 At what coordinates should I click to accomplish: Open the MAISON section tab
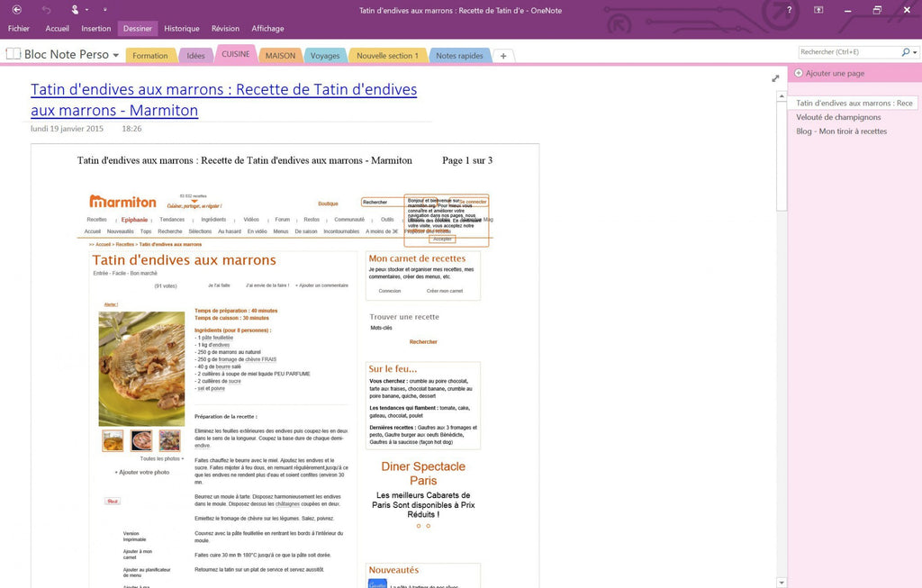click(x=281, y=56)
